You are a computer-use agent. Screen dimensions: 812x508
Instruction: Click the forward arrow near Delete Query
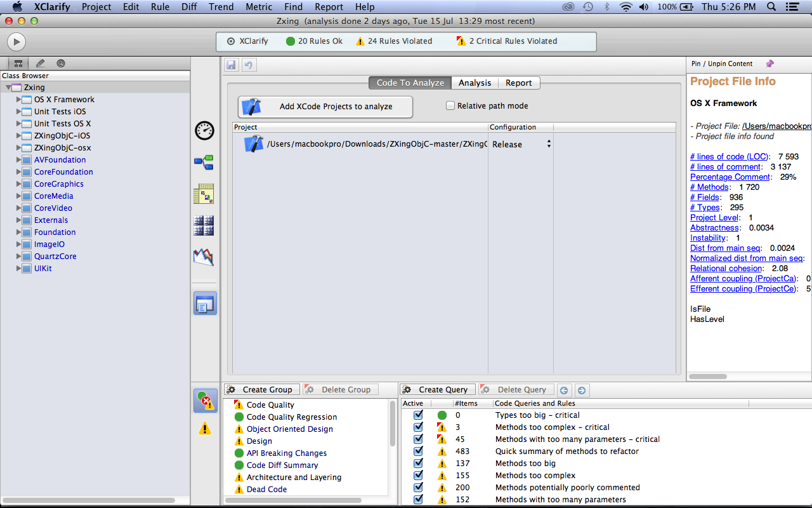coord(581,390)
